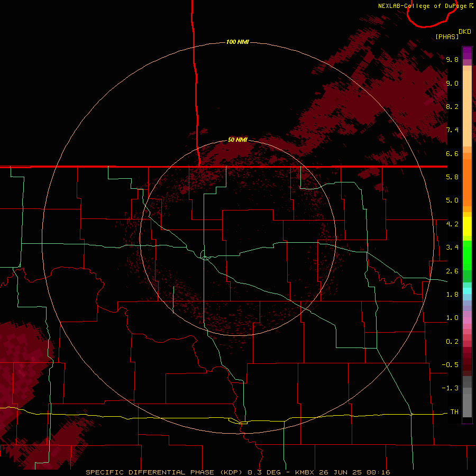Click the 100 NMI range ring label

pos(237,42)
